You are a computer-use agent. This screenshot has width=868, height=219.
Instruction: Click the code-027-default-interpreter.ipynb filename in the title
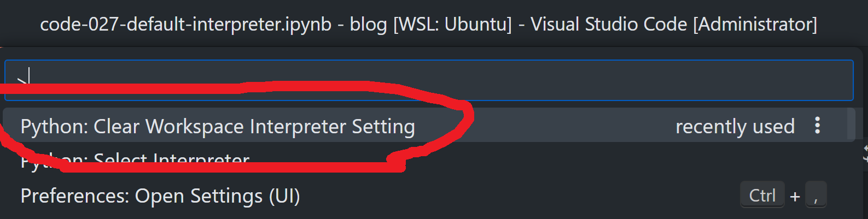(186, 24)
